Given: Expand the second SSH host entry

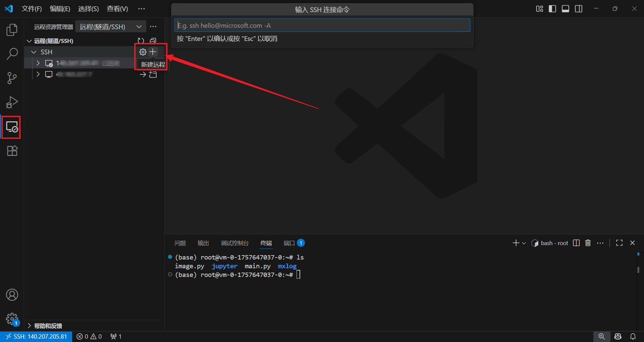Looking at the screenshot, I should (x=38, y=74).
